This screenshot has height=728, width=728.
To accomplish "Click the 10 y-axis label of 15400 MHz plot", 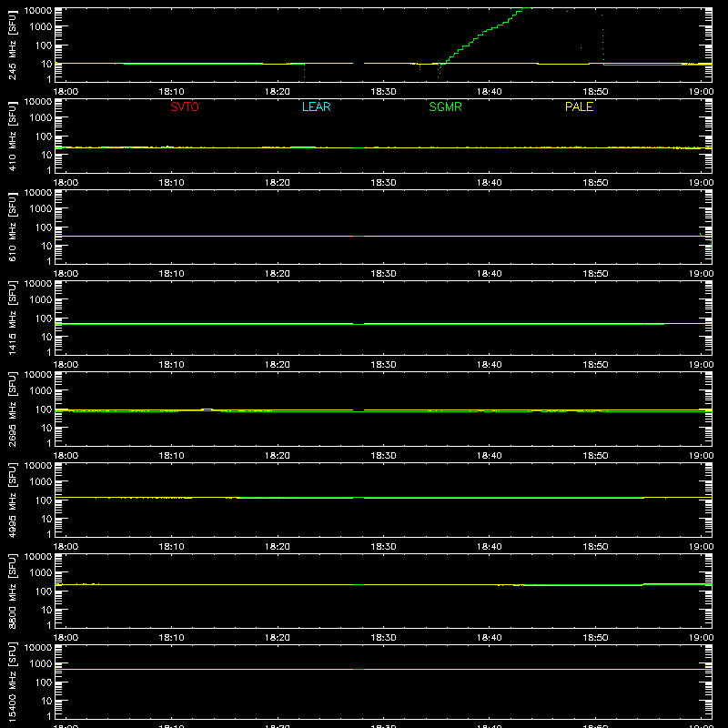I will click(46, 701).
